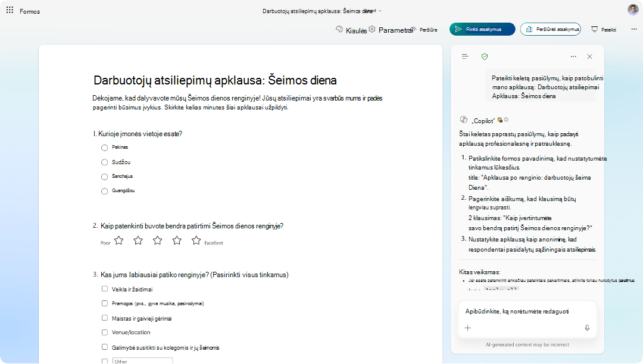Open the Kiaulės Copilot toolbar item
Screen dimensions: 643x364
coord(351,30)
